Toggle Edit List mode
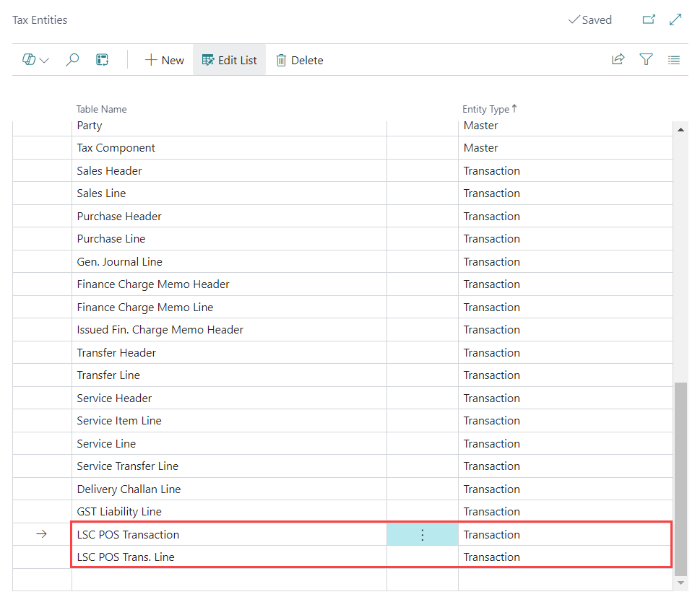Screen dimensions: 700x597 click(229, 61)
